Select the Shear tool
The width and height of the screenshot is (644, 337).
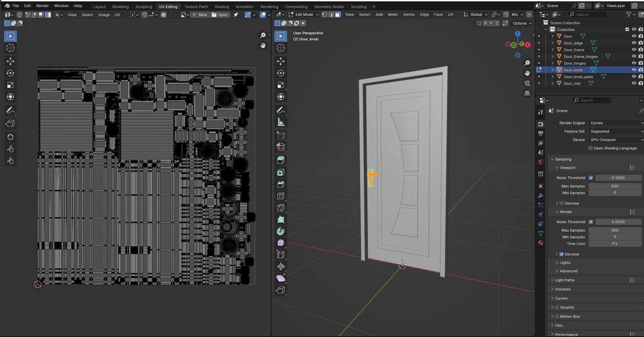[x=281, y=278]
